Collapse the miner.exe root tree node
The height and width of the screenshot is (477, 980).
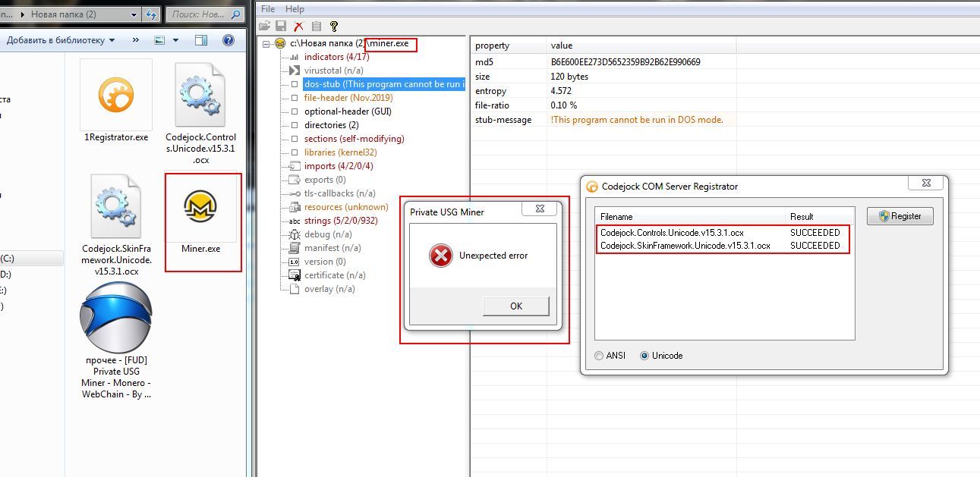click(266, 43)
